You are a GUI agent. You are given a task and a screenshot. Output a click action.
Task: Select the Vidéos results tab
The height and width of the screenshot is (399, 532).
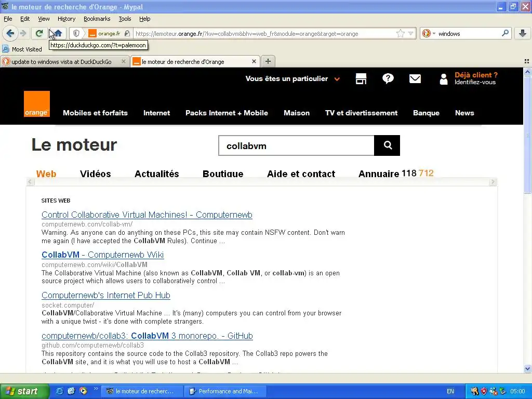coord(96,174)
